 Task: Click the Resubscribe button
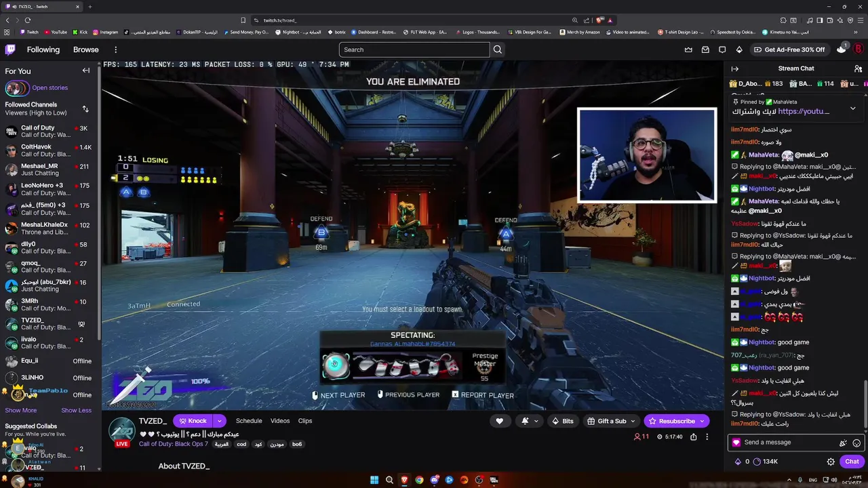click(671, 421)
